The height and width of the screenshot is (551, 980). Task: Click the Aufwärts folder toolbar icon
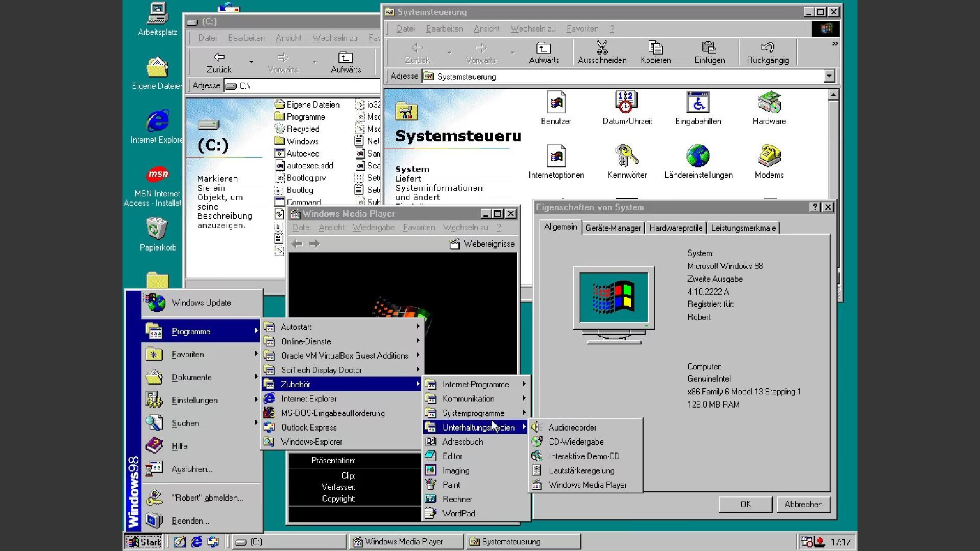544,51
